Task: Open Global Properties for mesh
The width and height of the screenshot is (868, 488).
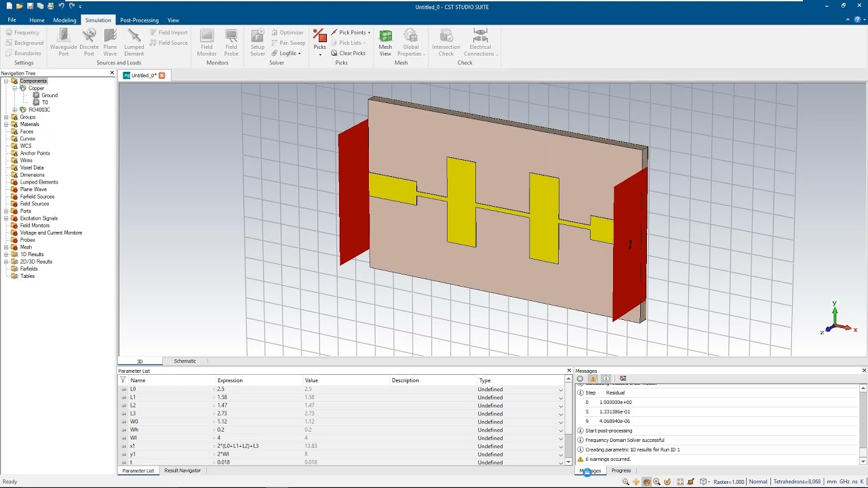Action: click(x=410, y=42)
